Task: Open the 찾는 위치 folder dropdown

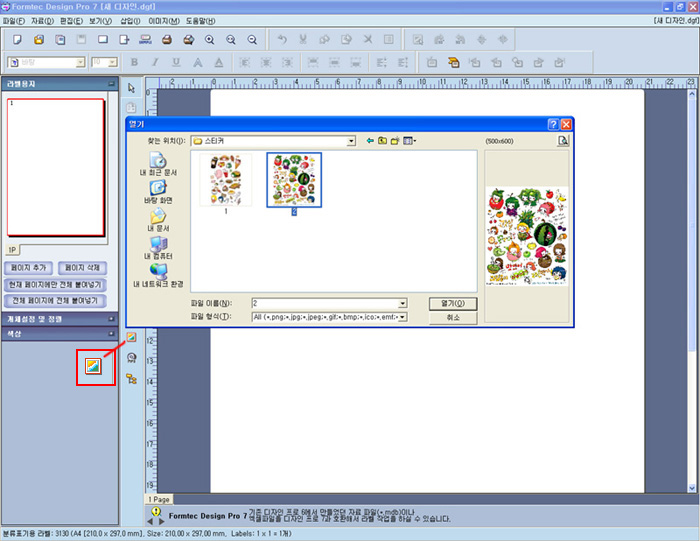Action: tap(351, 141)
